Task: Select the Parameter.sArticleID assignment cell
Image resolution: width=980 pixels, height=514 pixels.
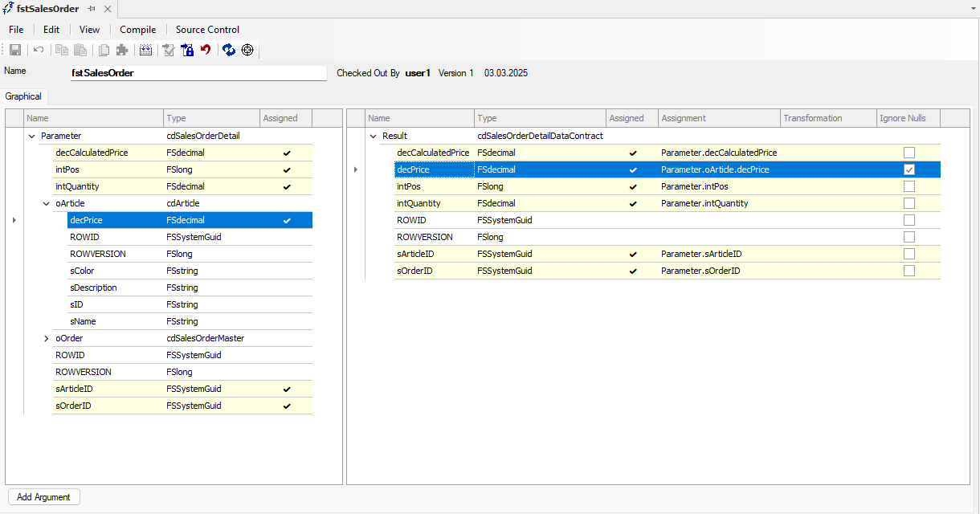Action: pyautogui.click(x=719, y=254)
